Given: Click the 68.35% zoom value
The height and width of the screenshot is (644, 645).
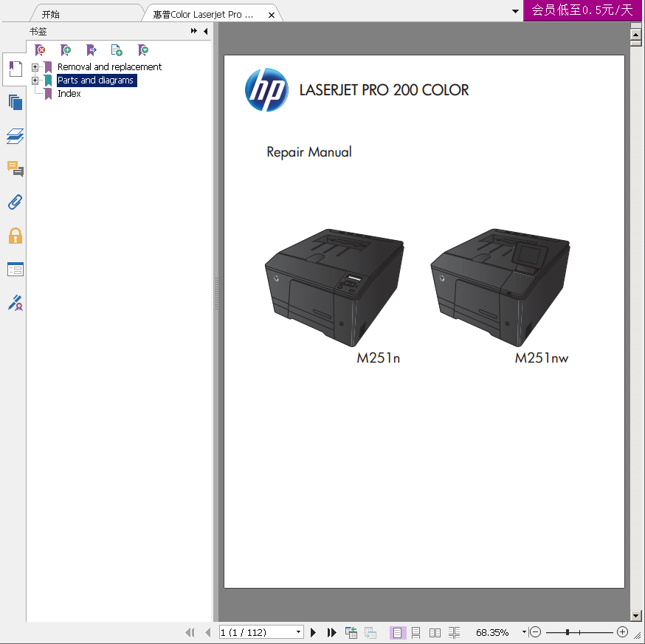Looking at the screenshot, I should pos(492,632).
